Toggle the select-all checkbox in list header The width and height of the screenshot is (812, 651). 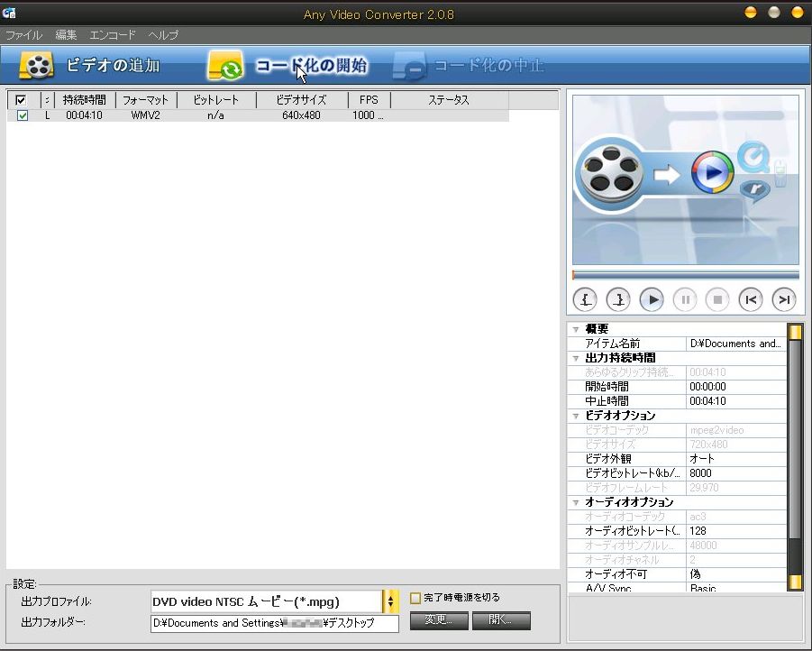pos(21,100)
